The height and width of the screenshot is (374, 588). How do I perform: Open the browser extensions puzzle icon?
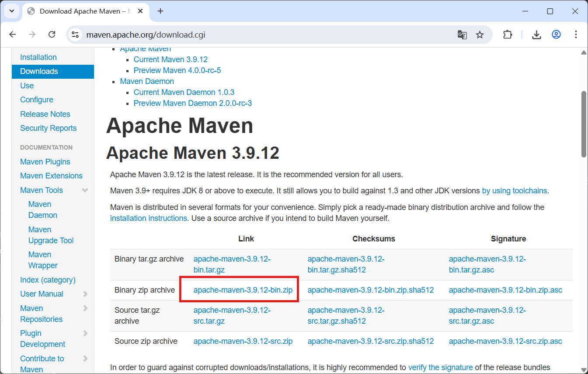[x=508, y=35]
